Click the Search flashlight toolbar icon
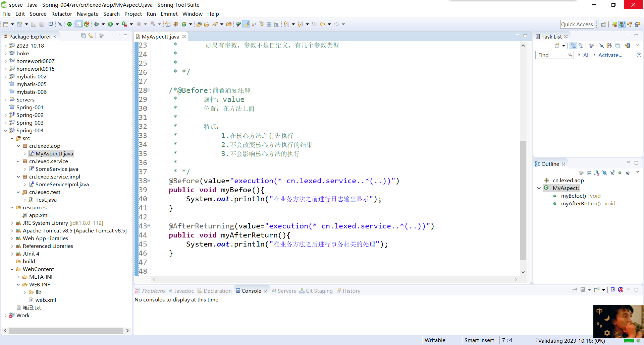The image size is (644, 345). [x=215, y=24]
